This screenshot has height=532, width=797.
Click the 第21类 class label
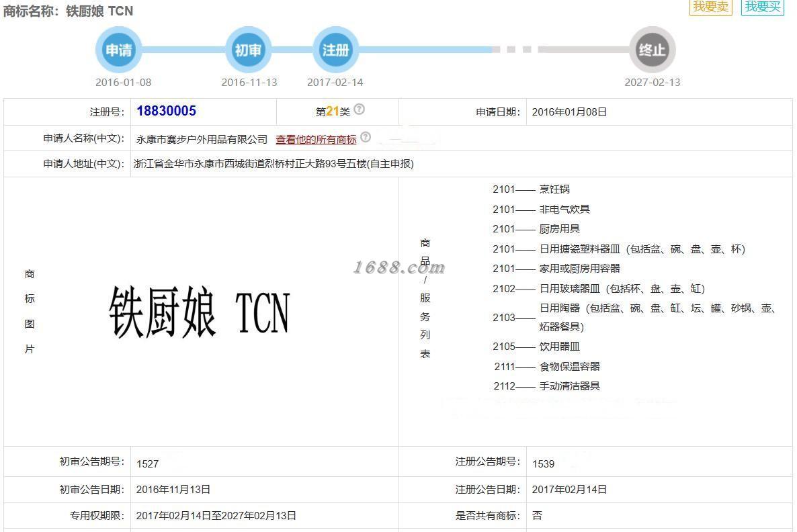pyautogui.click(x=333, y=112)
